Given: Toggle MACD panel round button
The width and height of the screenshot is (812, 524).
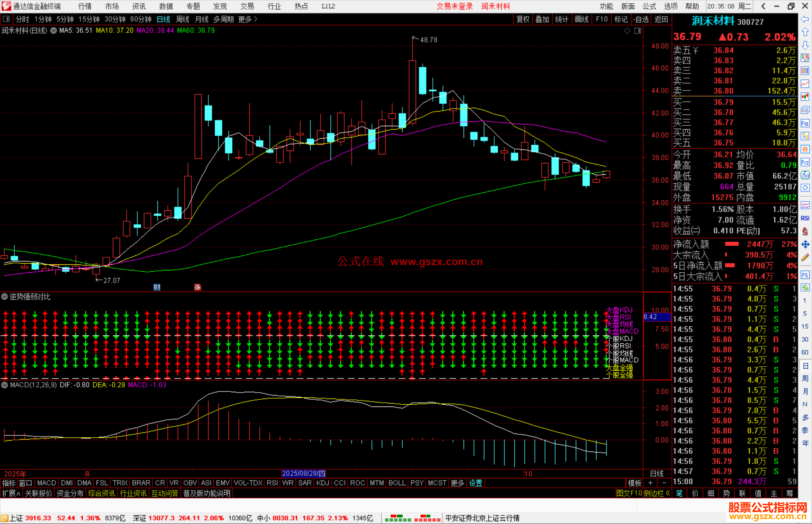Looking at the screenshot, I should coord(5,385).
